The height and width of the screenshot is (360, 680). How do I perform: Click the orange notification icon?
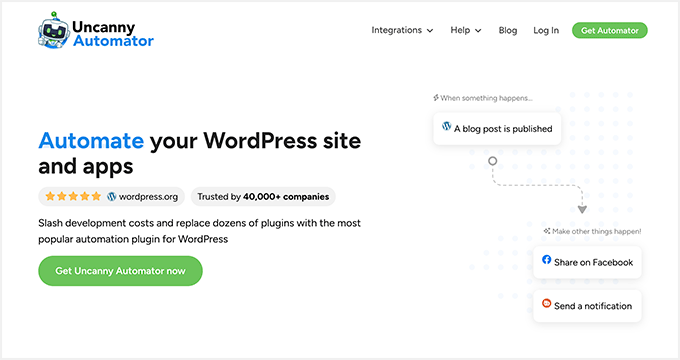pos(546,303)
